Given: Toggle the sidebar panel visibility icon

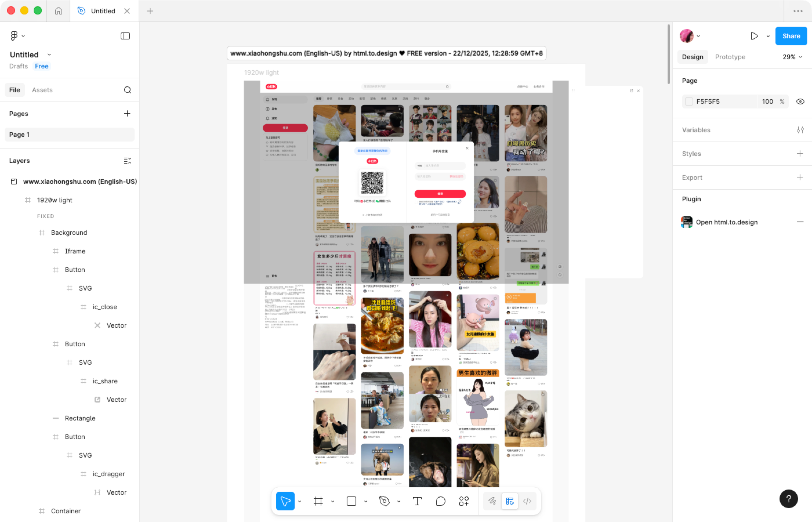Looking at the screenshot, I should 125,36.
